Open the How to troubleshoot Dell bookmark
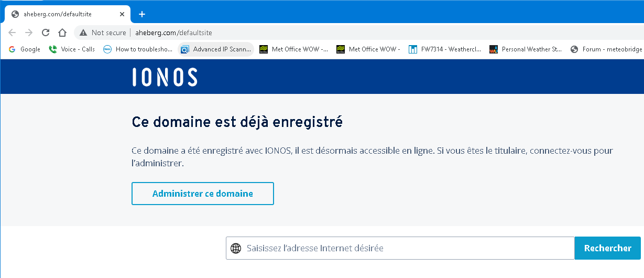Image resolution: width=644 pixels, height=278 pixels. 138,49
